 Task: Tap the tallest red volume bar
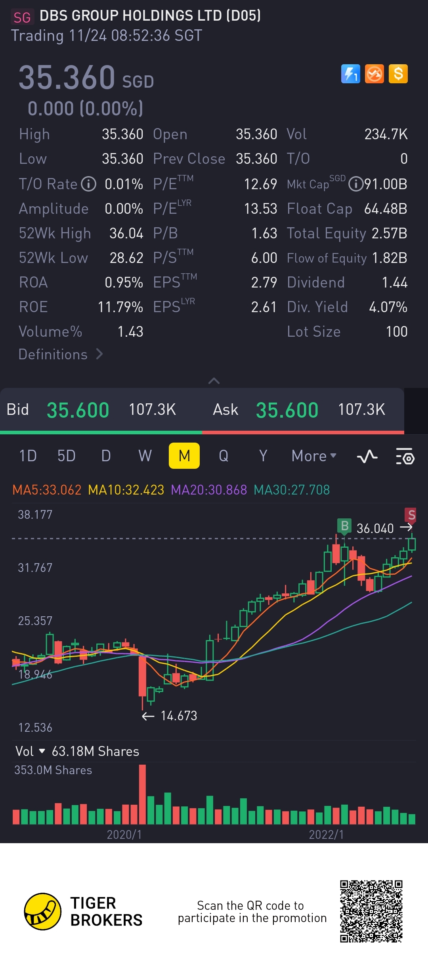[142, 794]
